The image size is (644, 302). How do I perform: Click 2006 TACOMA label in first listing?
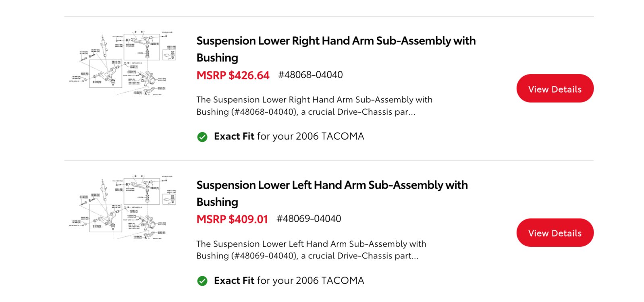click(x=330, y=137)
